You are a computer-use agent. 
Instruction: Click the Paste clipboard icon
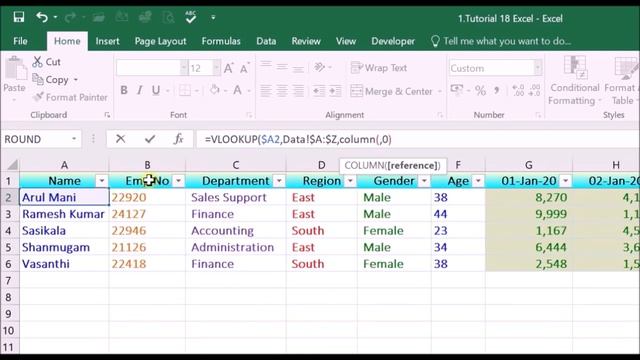[x=15, y=69]
